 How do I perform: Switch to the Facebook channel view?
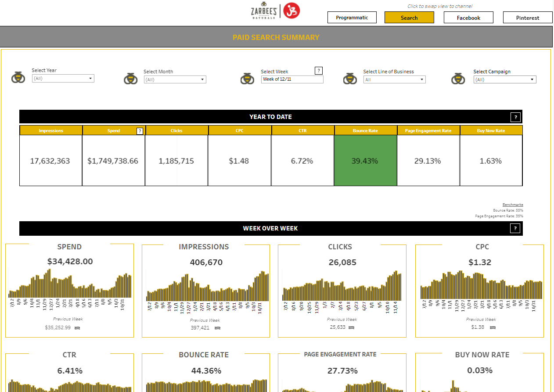coord(468,17)
